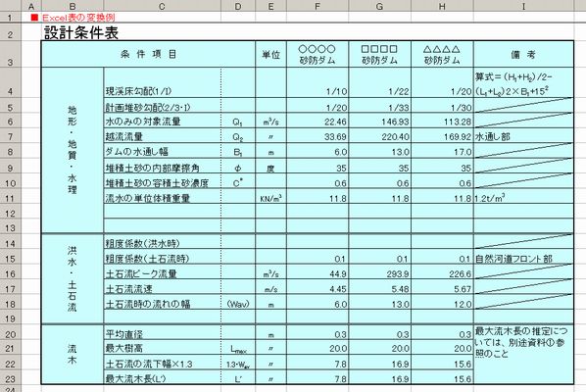Click the red Excel表の変換例 text in row 1
586x392 pixels.
coord(78,18)
